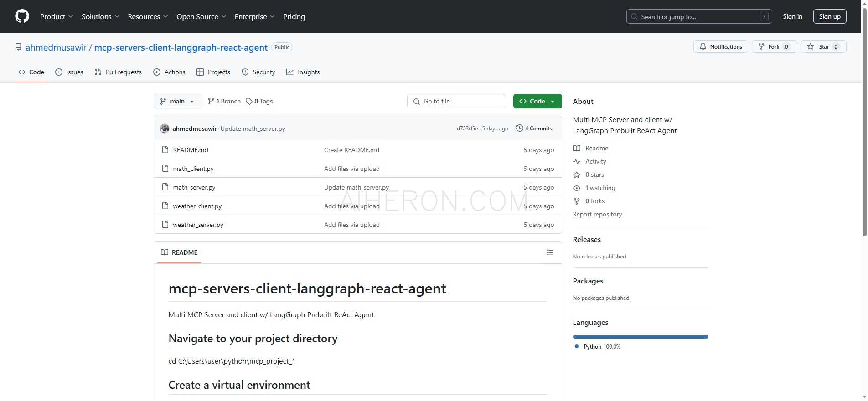The width and height of the screenshot is (868, 401).
Task: Click the math_server.py file icon
Action: coord(165,187)
